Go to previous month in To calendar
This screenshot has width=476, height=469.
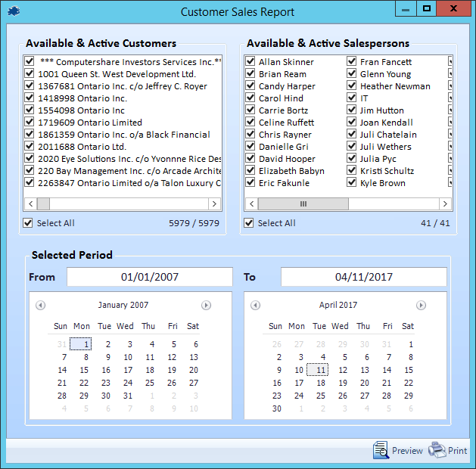pyautogui.click(x=256, y=306)
